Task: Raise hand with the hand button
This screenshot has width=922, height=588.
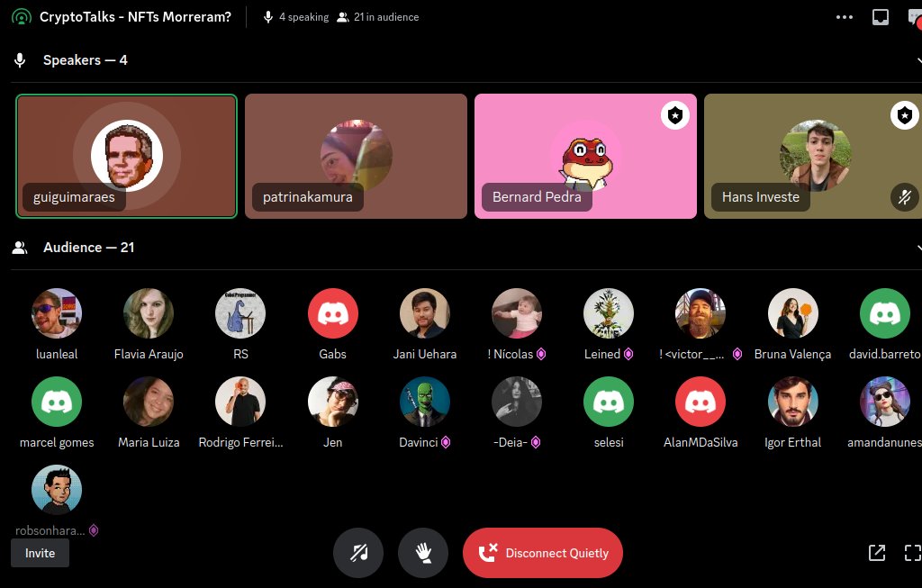Action: click(423, 553)
